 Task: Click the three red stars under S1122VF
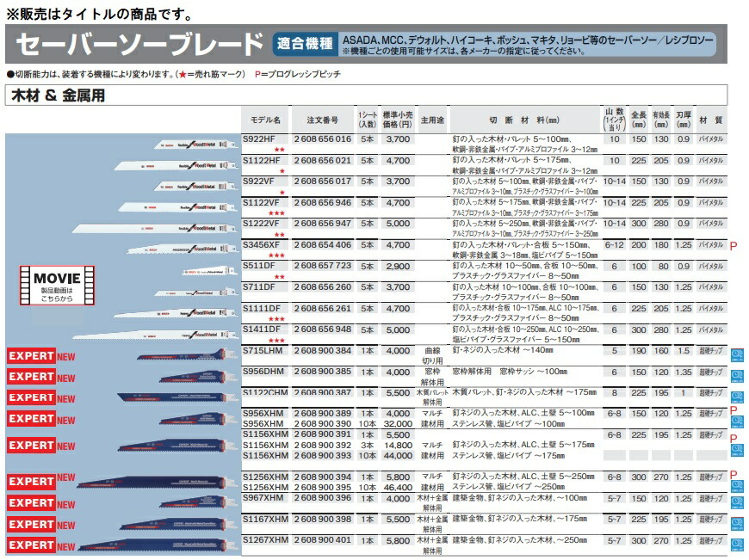[276, 213]
